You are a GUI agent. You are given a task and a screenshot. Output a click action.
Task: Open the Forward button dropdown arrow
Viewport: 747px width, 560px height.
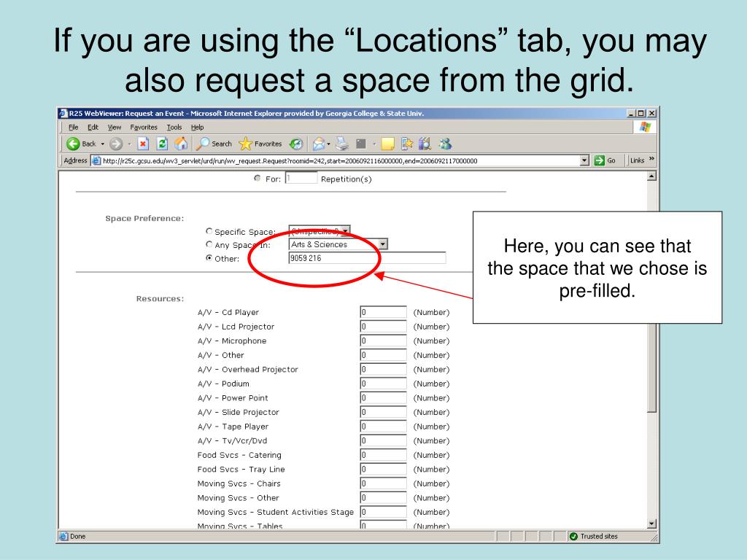point(129,144)
